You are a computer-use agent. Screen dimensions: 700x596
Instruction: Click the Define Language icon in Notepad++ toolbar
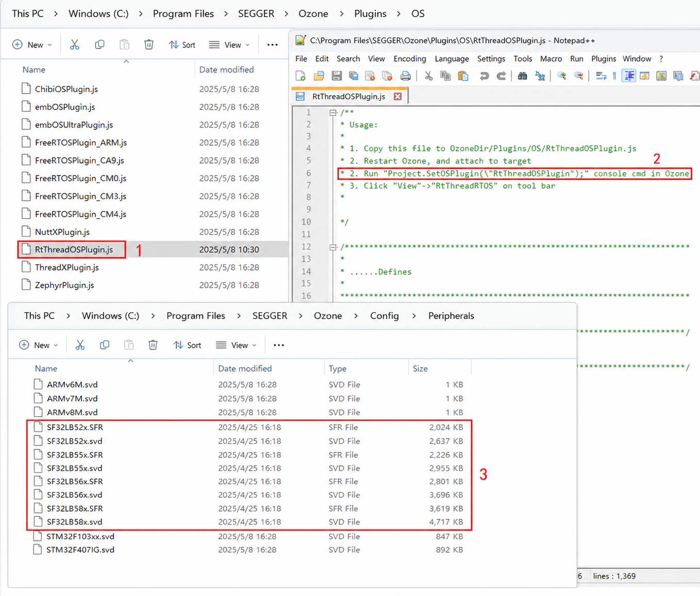coord(644,76)
